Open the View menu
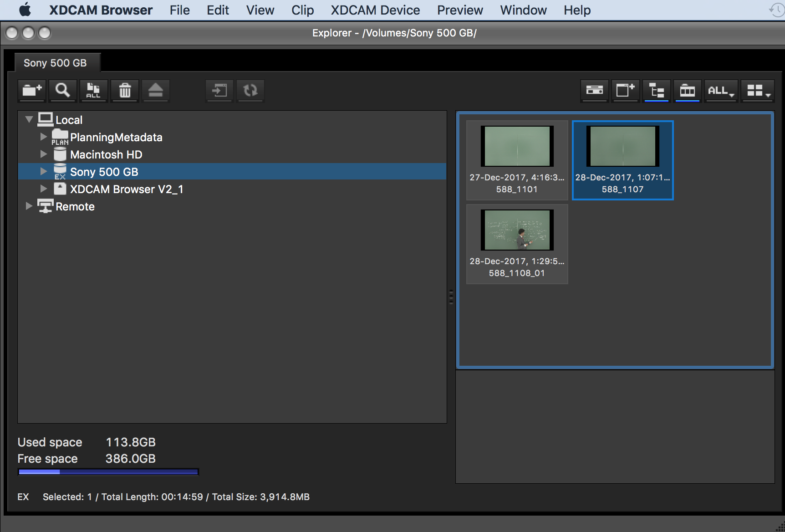Screen dimensions: 785x532 coord(260,10)
